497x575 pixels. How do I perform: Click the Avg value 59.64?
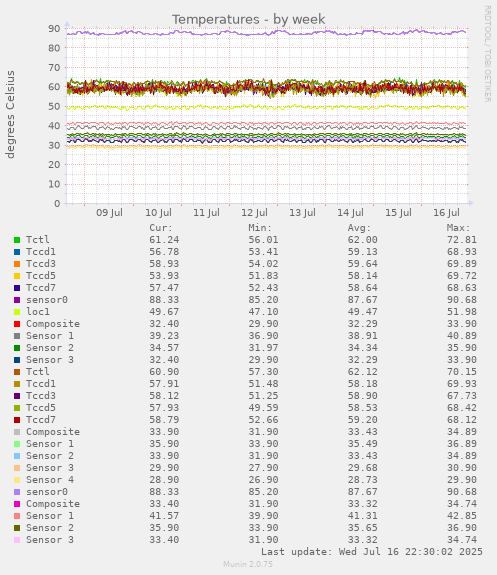[362, 264]
